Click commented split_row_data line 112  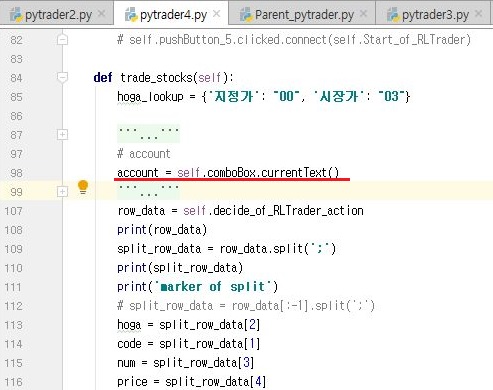[246, 306]
